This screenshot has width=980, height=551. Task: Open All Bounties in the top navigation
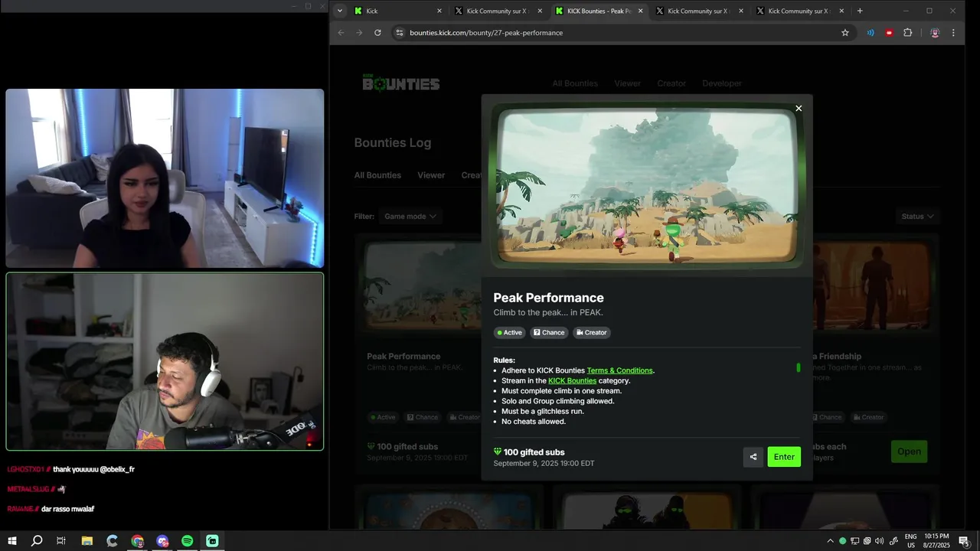coord(575,83)
